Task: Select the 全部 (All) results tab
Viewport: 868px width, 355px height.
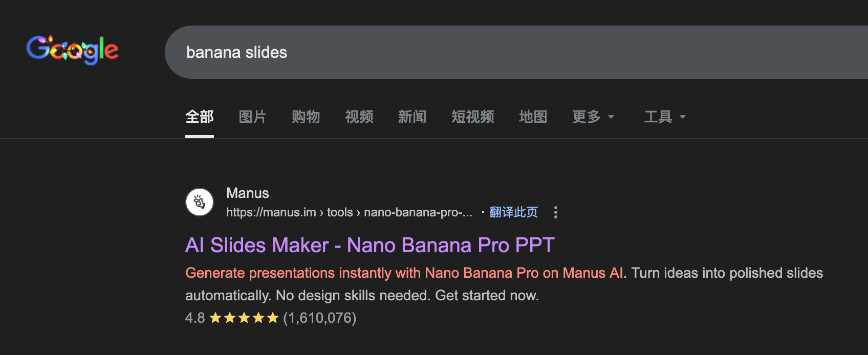Action: [200, 117]
